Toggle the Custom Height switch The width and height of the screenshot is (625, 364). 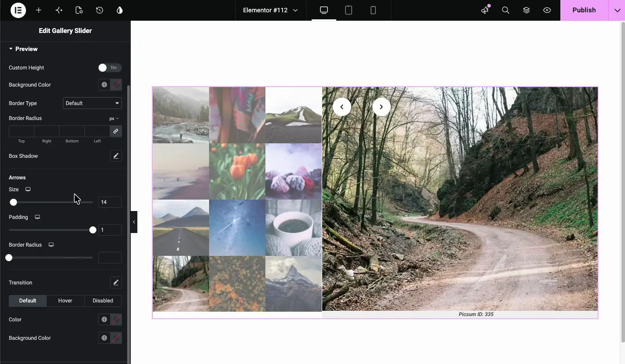(110, 68)
